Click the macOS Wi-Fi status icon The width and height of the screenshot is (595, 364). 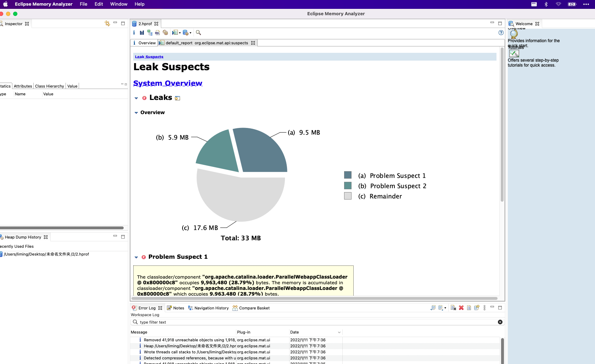pos(558,4)
